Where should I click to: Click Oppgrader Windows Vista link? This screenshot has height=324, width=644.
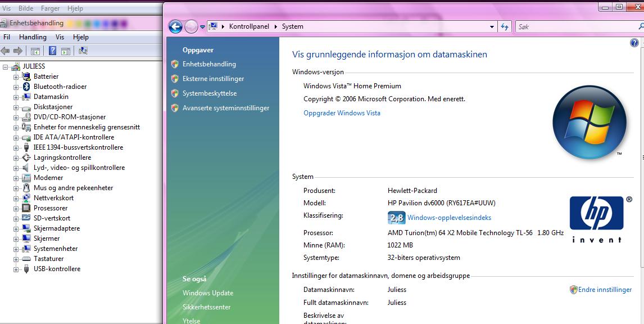(x=342, y=112)
